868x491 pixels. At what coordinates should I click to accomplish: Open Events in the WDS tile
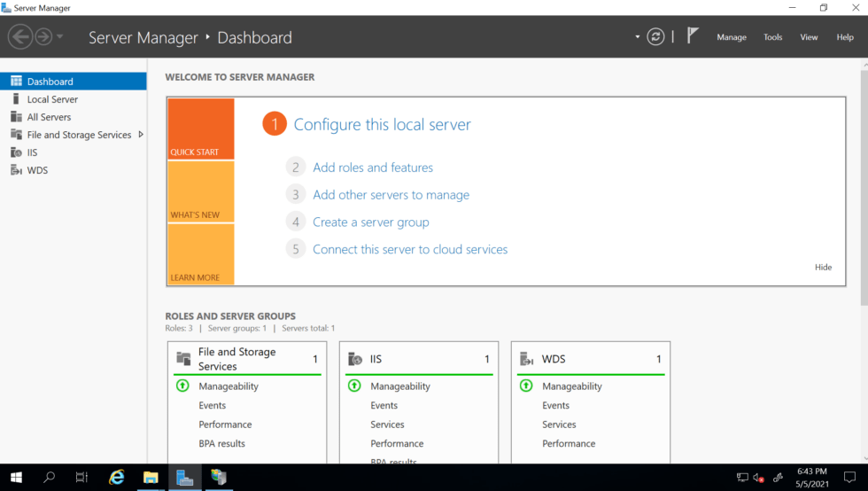tap(555, 405)
